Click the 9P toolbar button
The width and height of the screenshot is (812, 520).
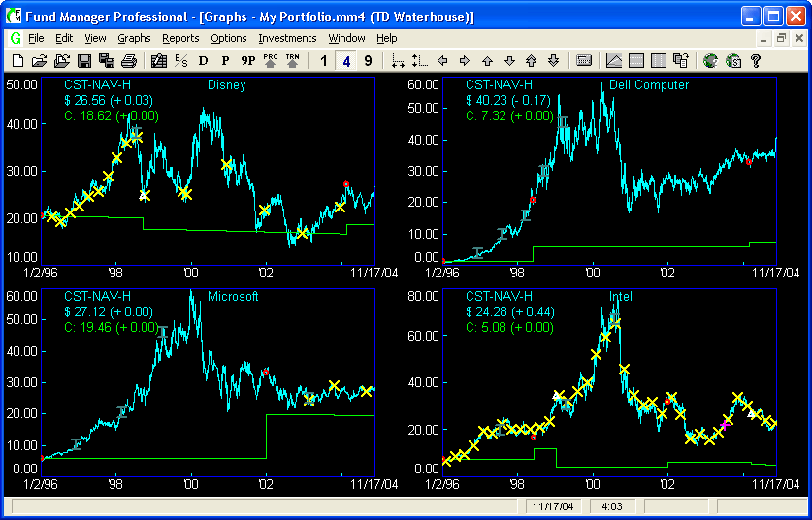tap(248, 61)
